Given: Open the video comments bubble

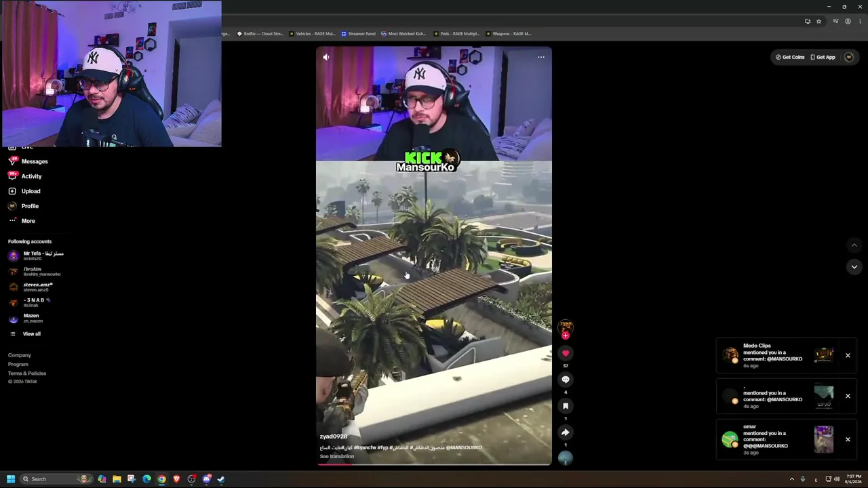Looking at the screenshot, I should [x=566, y=380].
